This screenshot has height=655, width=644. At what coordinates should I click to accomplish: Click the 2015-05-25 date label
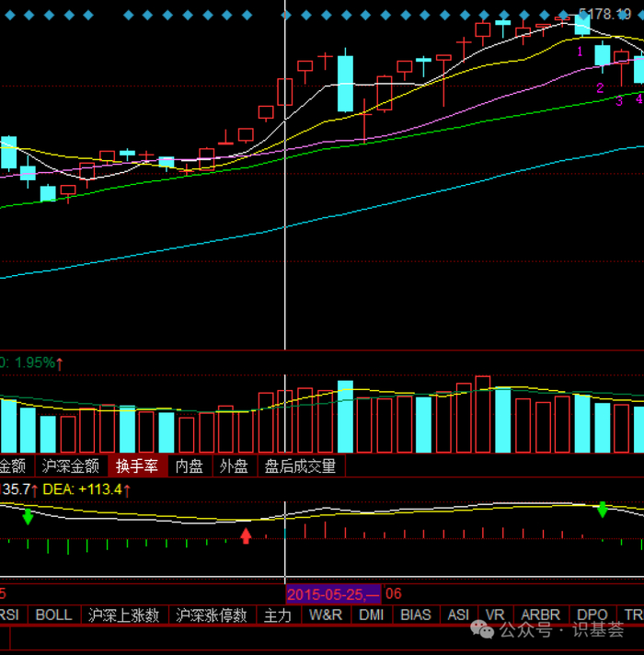333,594
